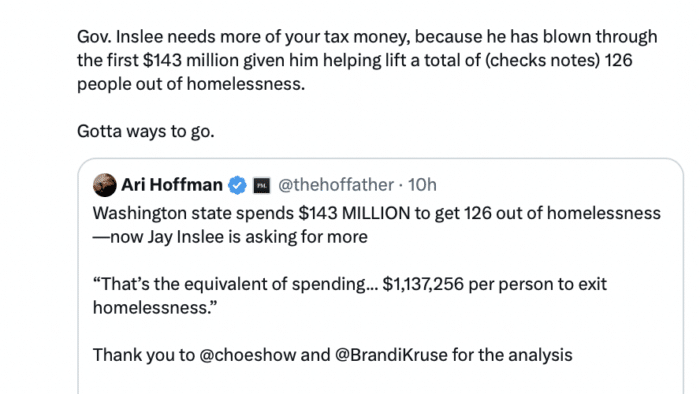
Task: Click the '$1,137,256 per person' quote line
Action: (x=350, y=284)
